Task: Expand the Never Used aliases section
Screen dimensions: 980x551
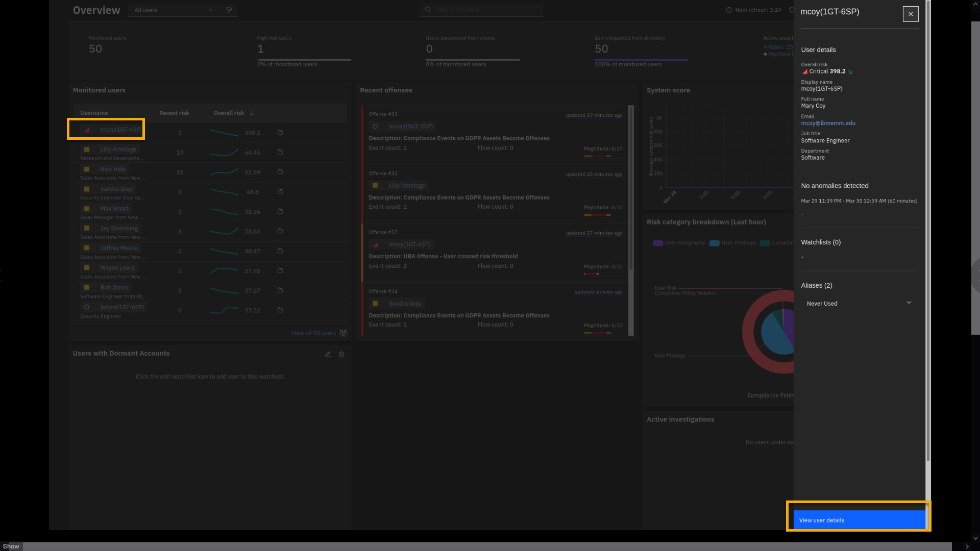Action: tap(909, 303)
